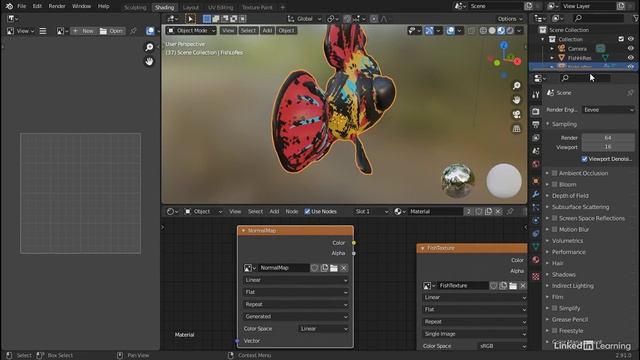
Task: Open the FishTexture image folder icon
Action: coord(513,286)
